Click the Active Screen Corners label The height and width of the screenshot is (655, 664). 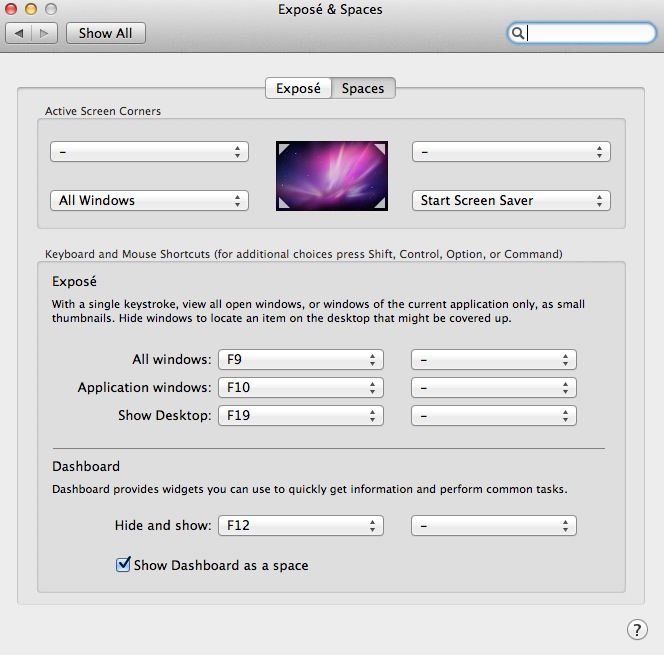coord(103,111)
